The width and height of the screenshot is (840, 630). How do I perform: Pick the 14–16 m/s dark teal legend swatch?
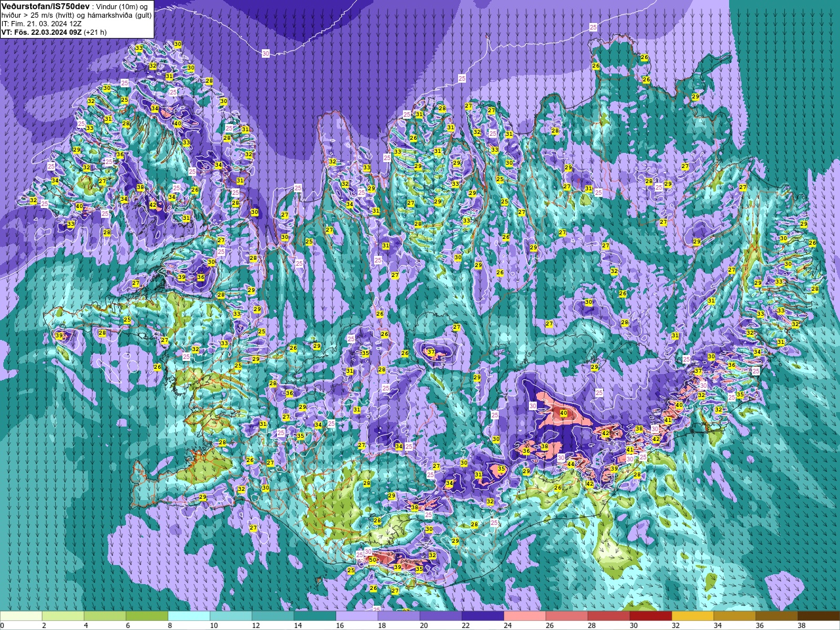click(x=315, y=616)
